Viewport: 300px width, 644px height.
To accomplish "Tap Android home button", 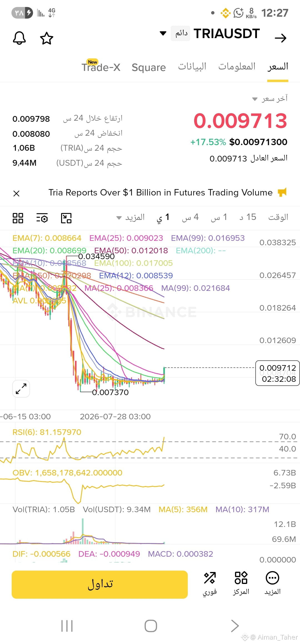I will tap(151, 626).
